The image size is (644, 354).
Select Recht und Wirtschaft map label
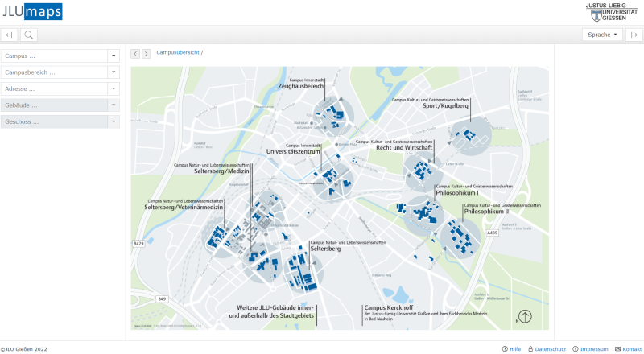tap(404, 148)
